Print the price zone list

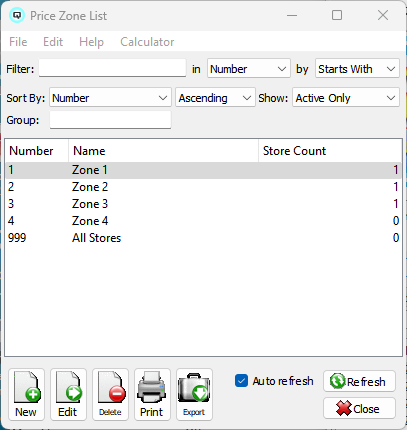[x=152, y=394]
